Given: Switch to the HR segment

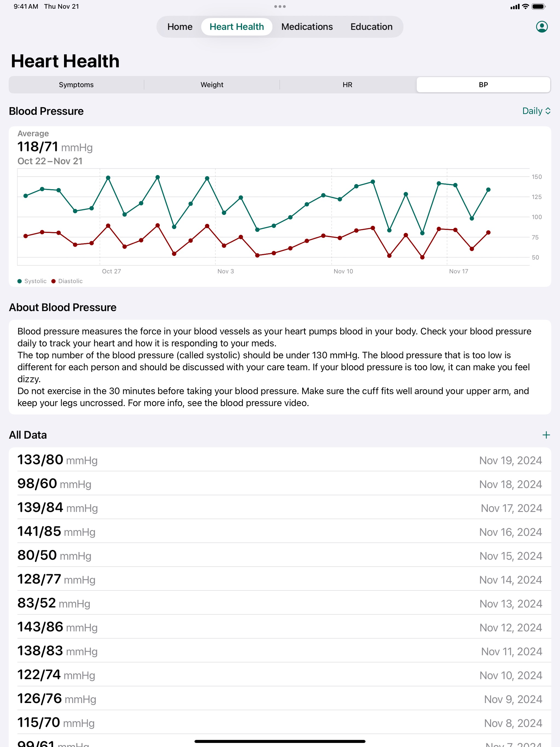Looking at the screenshot, I should point(348,85).
